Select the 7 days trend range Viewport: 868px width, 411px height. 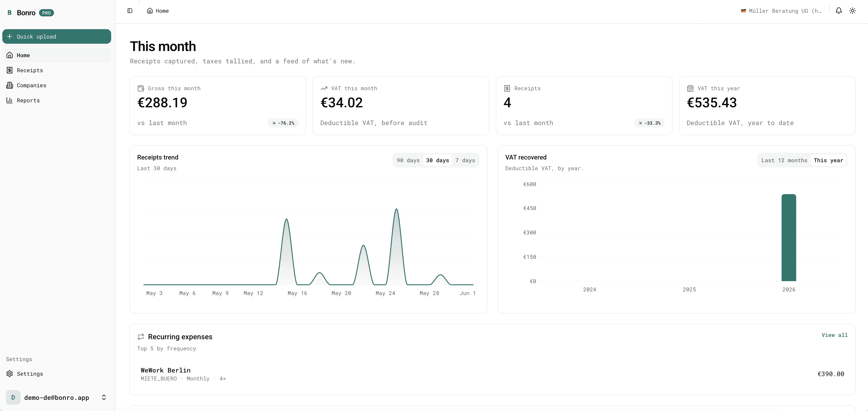(x=465, y=160)
